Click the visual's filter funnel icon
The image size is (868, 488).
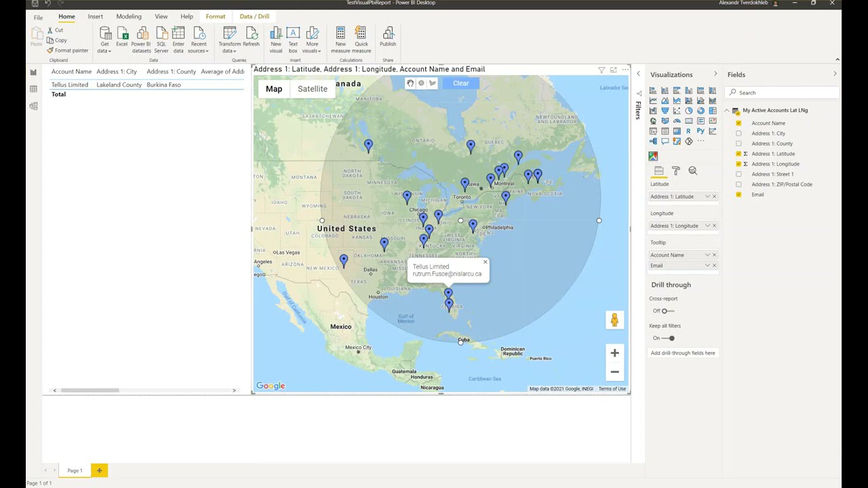pyautogui.click(x=601, y=70)
